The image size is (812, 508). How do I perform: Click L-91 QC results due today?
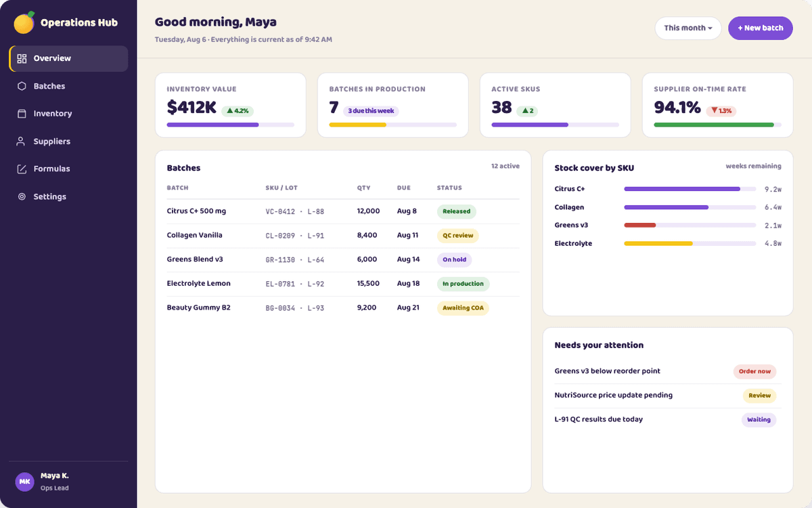click(x=599, y=420)
